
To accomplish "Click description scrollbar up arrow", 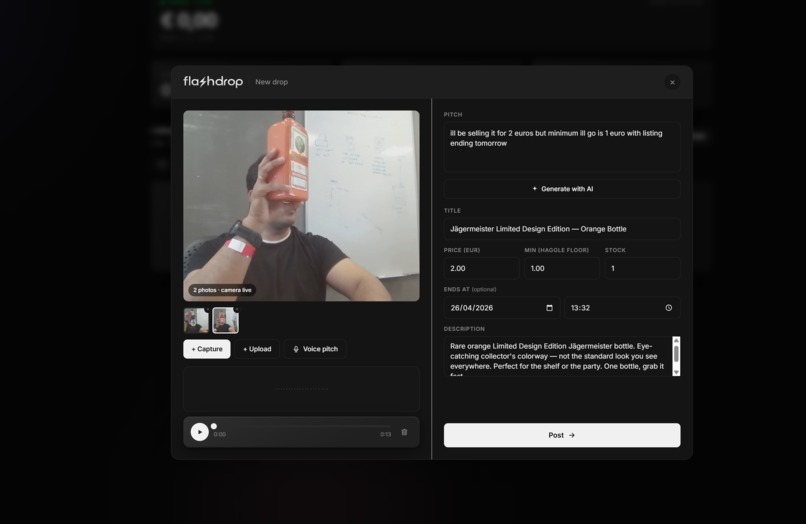I will (676, 340).
